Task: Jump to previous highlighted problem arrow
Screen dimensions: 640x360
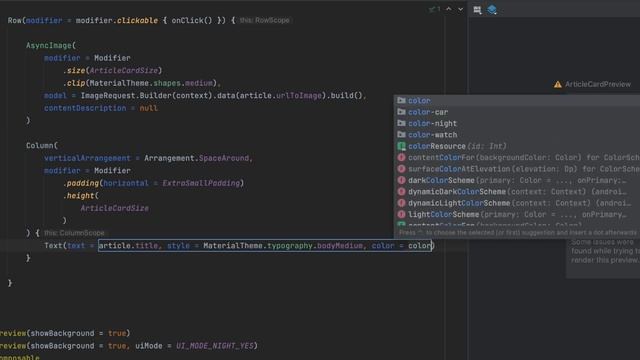Action: (x=449, y=9)
